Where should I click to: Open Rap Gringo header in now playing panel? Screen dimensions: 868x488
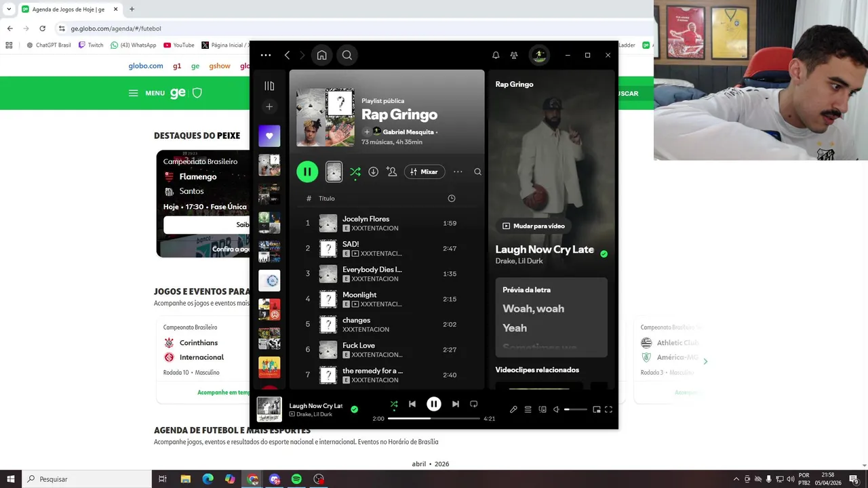click(514, 84)
